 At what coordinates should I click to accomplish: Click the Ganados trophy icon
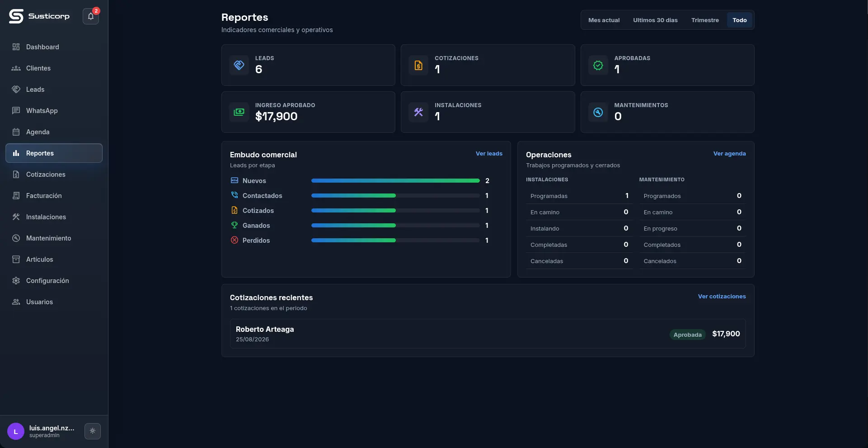pyautogui.click(x=235, y=225)
